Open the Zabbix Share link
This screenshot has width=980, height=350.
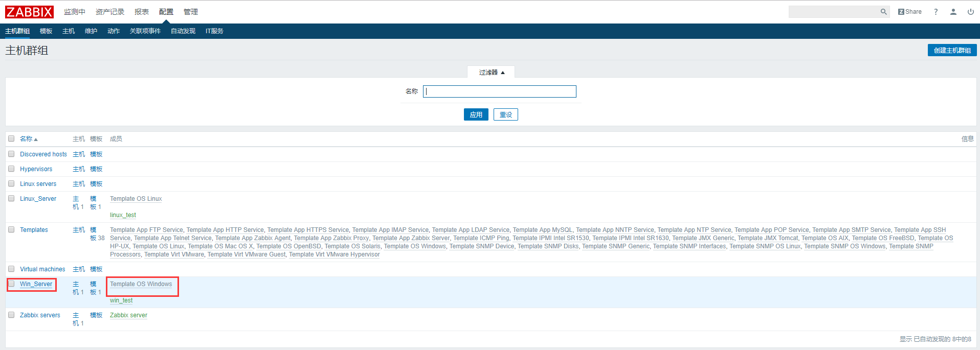[909, 12]
